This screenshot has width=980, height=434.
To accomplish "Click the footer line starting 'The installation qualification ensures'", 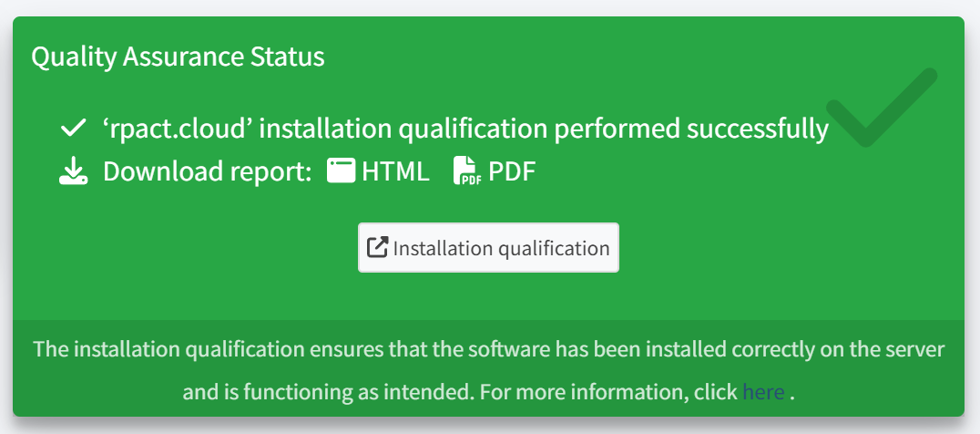I will (x=488, y=348).
